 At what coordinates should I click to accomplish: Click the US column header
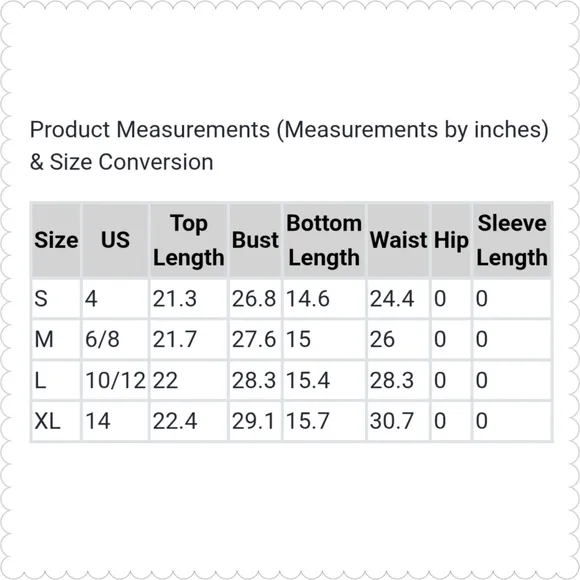click(x=115, y=240)
